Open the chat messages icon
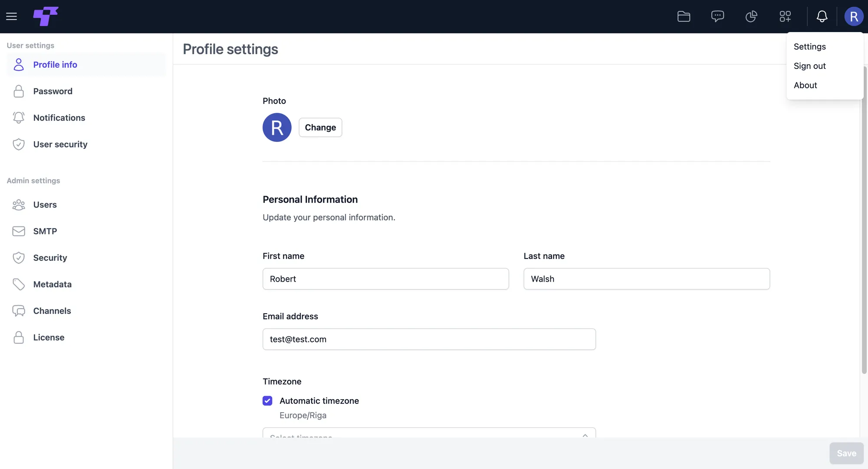 click(717, 16)
